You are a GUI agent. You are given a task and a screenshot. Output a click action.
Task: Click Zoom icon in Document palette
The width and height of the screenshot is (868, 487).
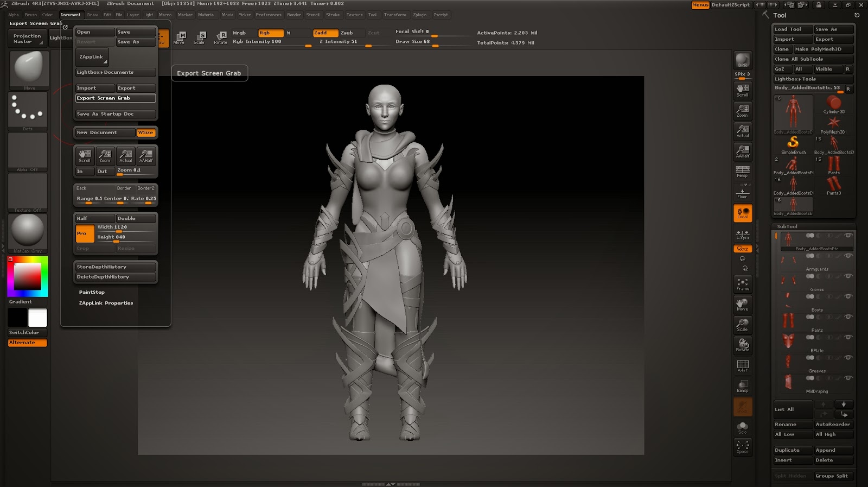105,156
